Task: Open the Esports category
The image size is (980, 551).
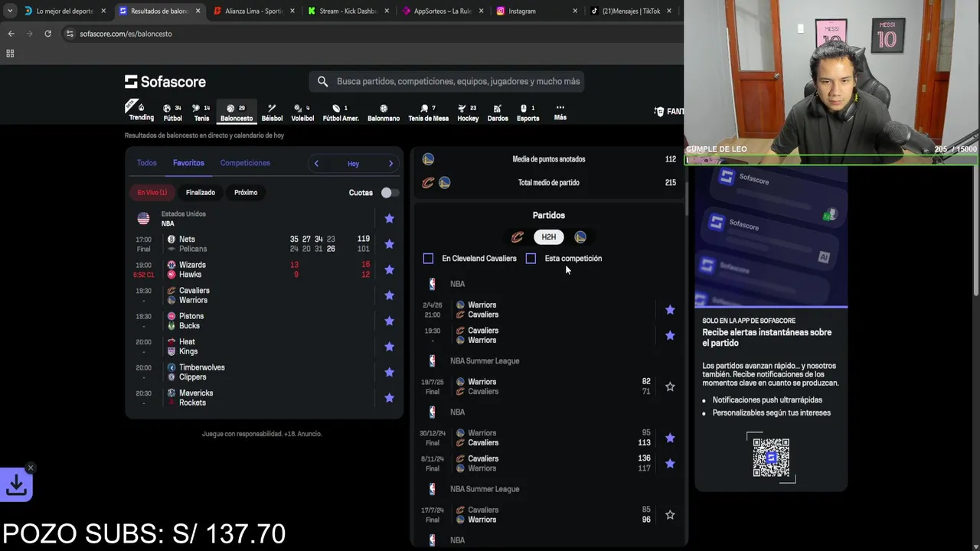Action: click(x=528, y=112)
